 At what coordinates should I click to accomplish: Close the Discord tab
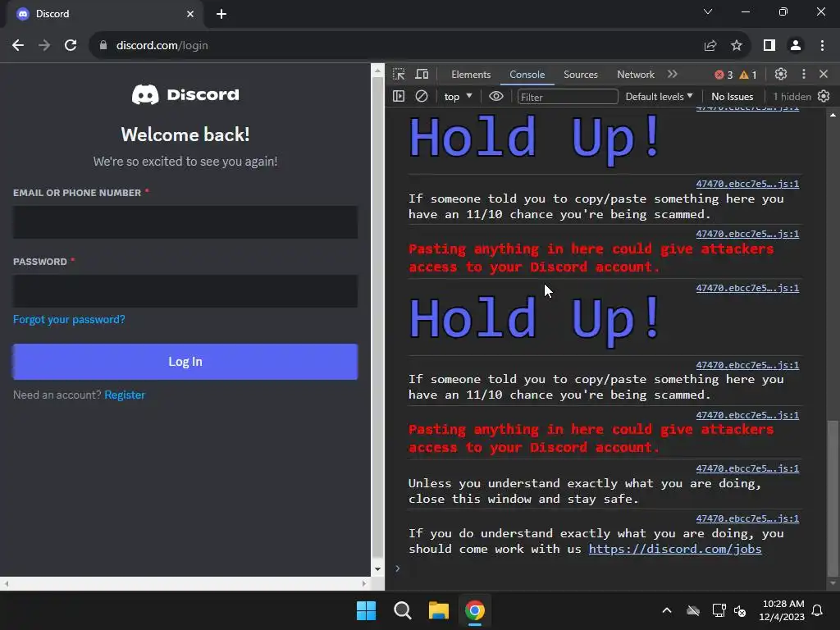click(x=190, y=14)
